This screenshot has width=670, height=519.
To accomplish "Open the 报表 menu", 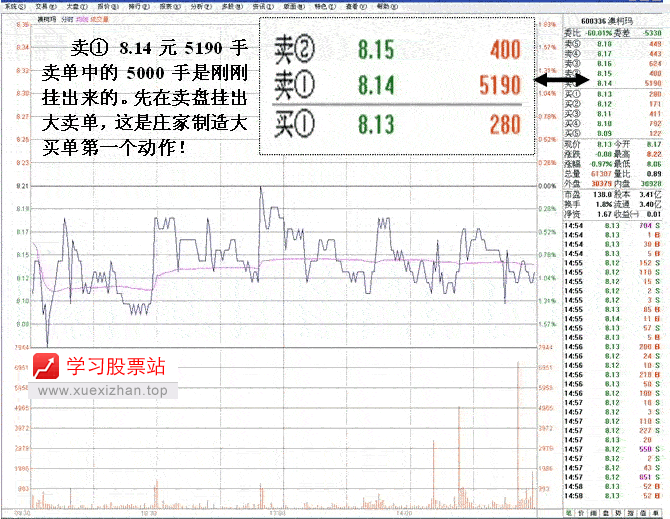I will click(x=170, y=6).
